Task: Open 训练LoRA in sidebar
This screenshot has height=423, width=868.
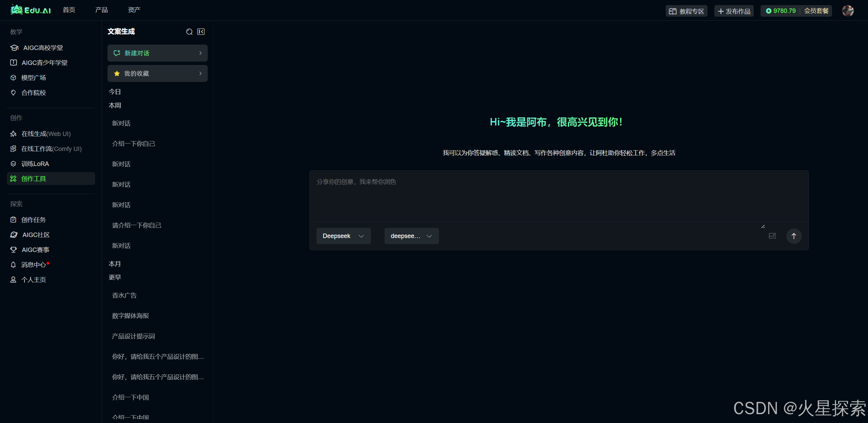Action: pos(35,164)
